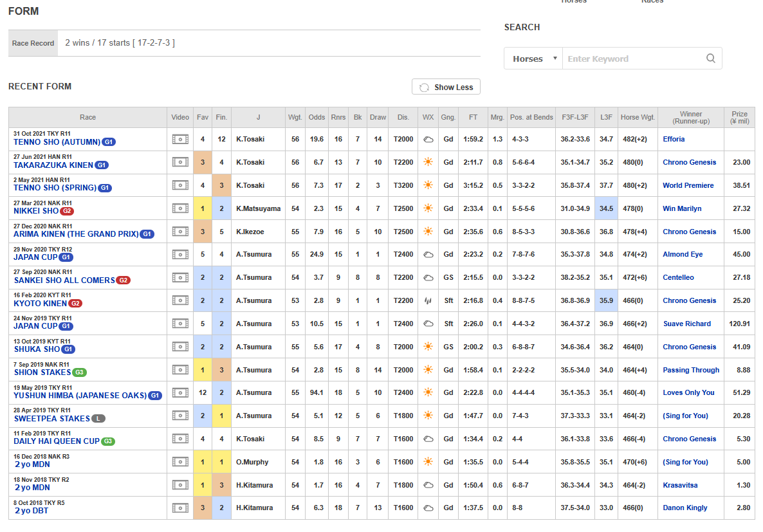
Task: Open SHION STAKES race link
Action: coord(42,372)
